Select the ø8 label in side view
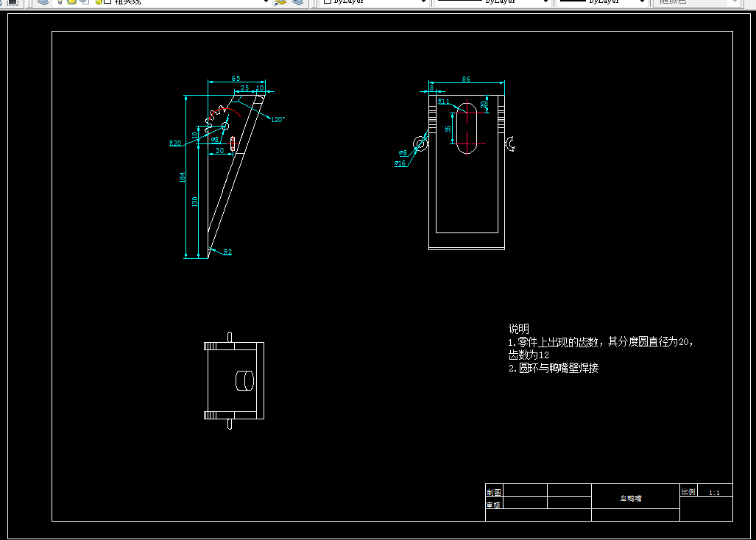This screenshot has height=540, width=756. [215, 139]
